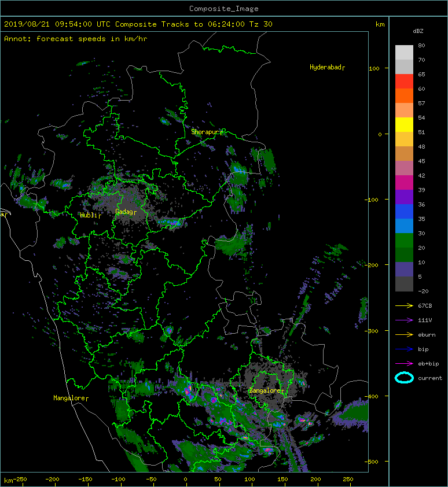Click the 2019/08/21 09:54:00 UTC timestamp

(x=57, y=24)
